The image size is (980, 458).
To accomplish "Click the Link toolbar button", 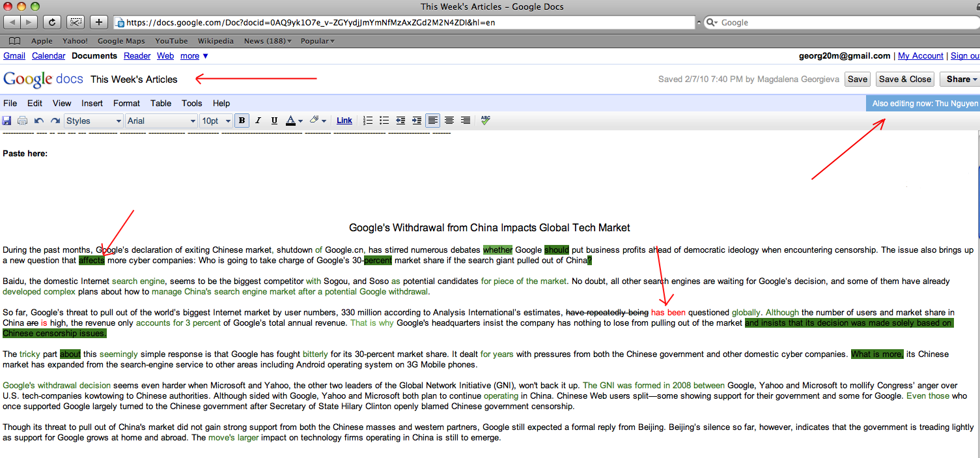I will pos(344,121).
